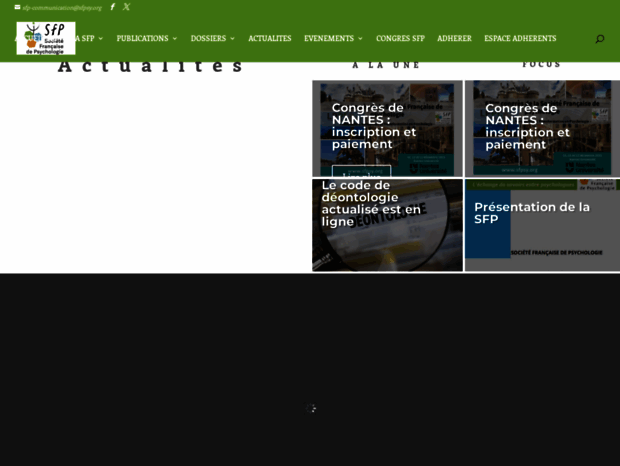Click the 'Actualités' page heading
Screen dimensions: 620x466
click(x=150, y=66)
